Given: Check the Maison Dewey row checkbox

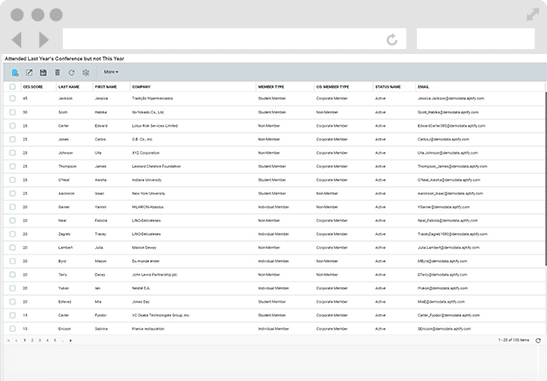Looking at the screenshot, I should [13, 248].
